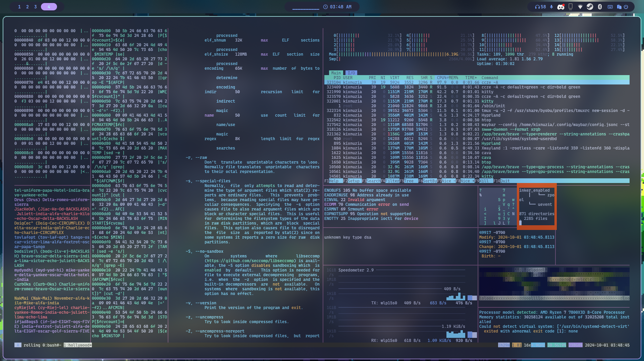Click the rolling session name in tmux bar
Image resolution: width=644 pixels, height=361 pixels.
[x=32, y=345]
